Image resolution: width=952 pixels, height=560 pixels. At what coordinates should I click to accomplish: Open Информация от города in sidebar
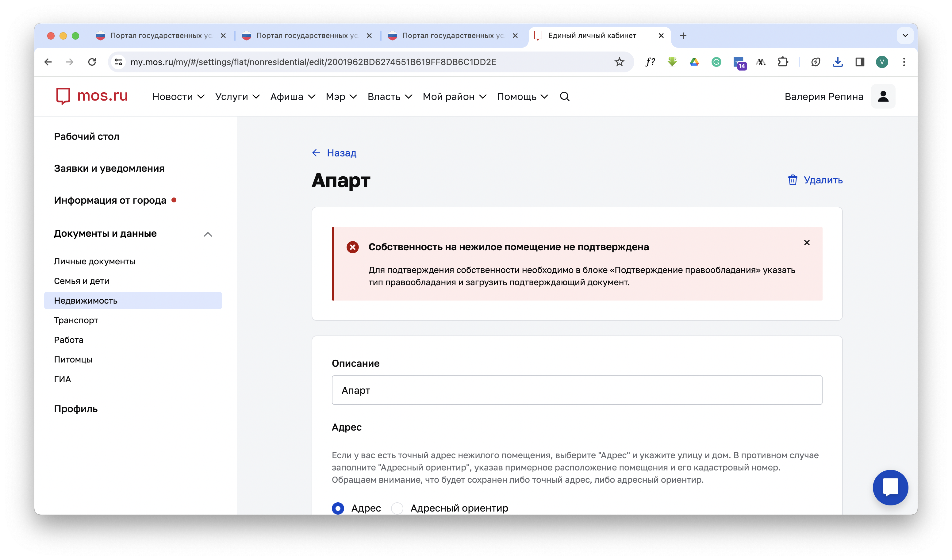click(110, 200)
